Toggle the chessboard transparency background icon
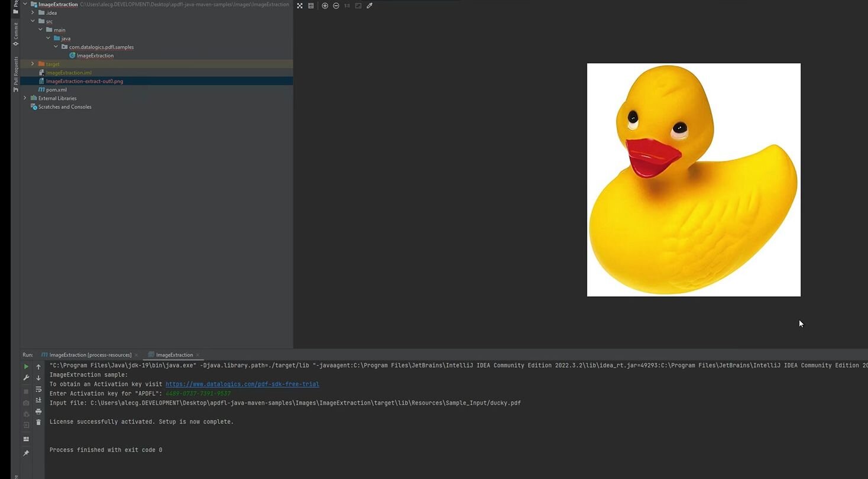Viewport: 868px width, 479px height. [x=300, y=6]
